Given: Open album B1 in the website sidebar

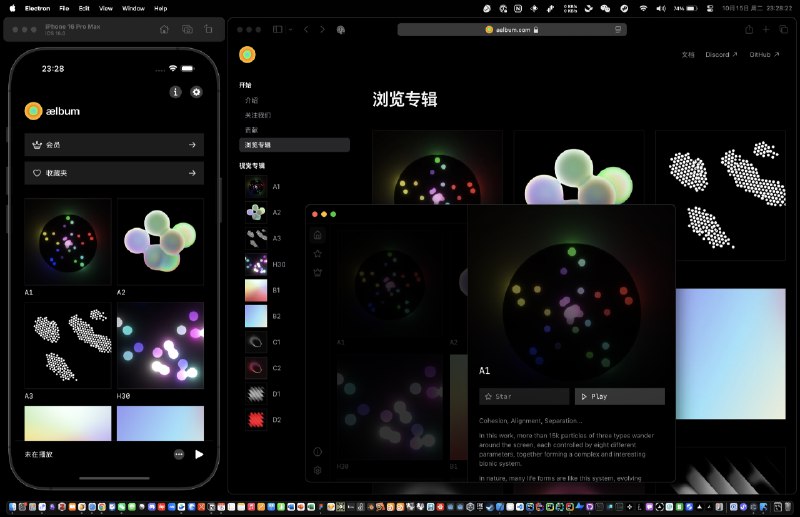Looking at the screenshot, I should click(x=263, y=290).
